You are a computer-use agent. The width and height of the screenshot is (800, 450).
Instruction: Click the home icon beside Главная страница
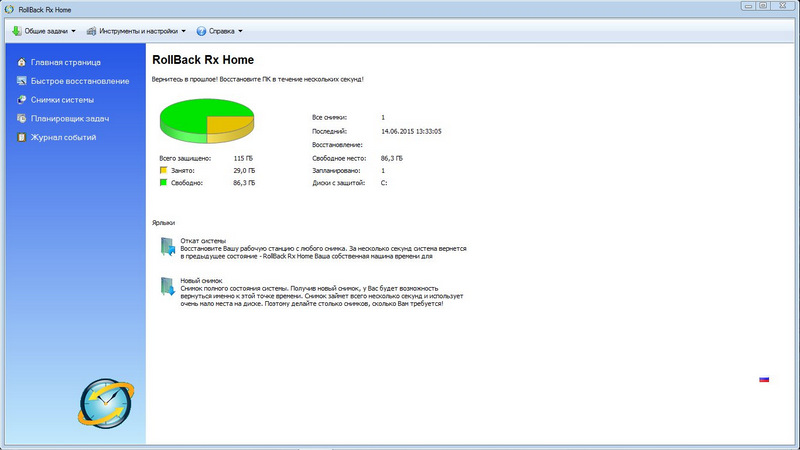click(21, 62)
